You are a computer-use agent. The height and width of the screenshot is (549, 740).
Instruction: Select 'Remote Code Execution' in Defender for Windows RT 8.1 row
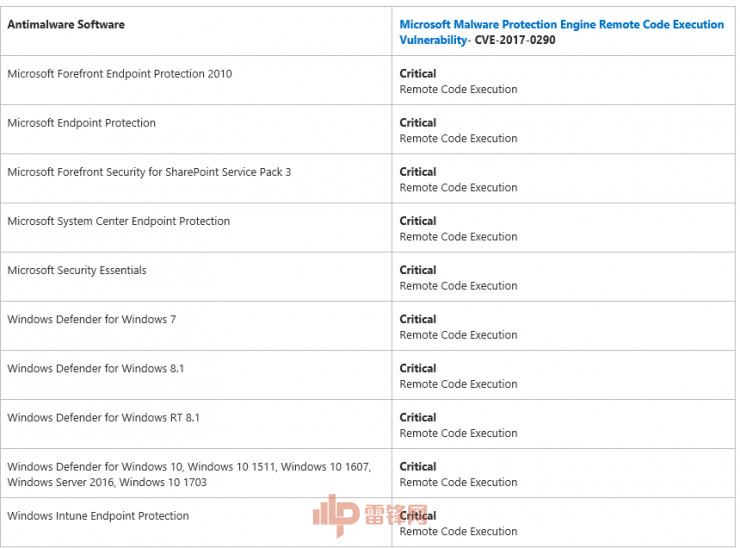458,433
